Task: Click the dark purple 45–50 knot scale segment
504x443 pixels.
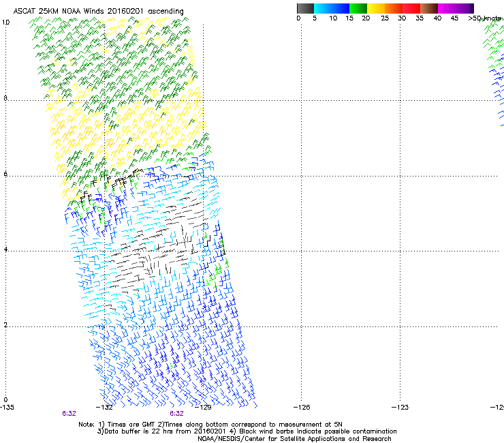Action: 464,8
